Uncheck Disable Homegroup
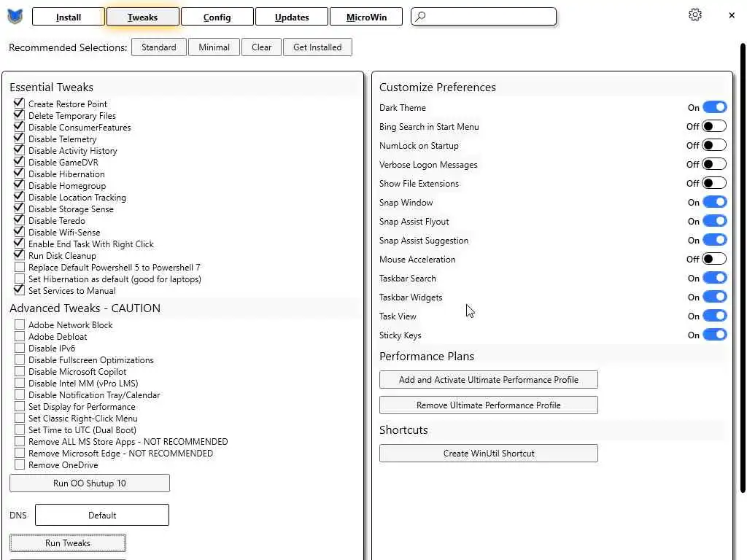The image size is (747, 560). [20, 185]
